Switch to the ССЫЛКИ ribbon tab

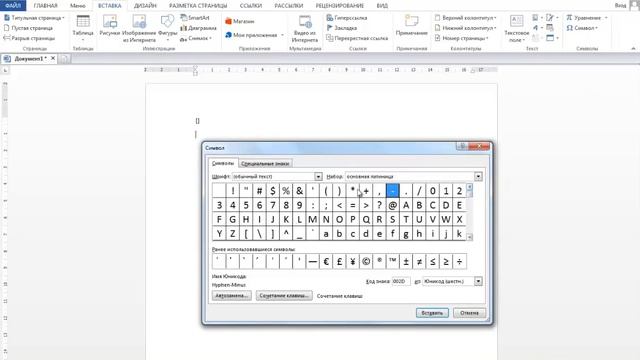pyautogui.click(x=251, y=6)
